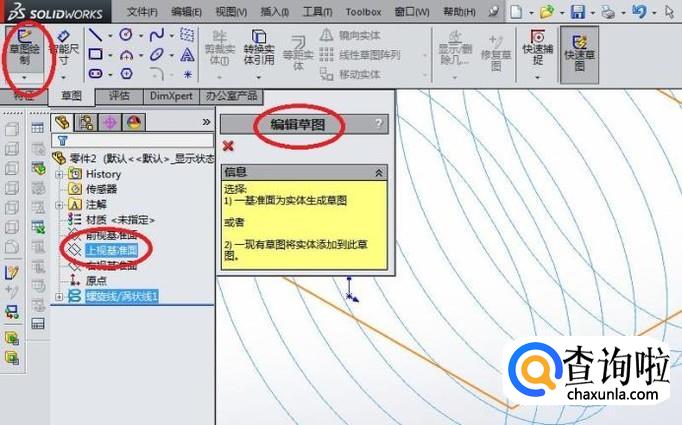Click the Print icon
The height and width of the screenshot is (425, 682).
click(608, 12)
